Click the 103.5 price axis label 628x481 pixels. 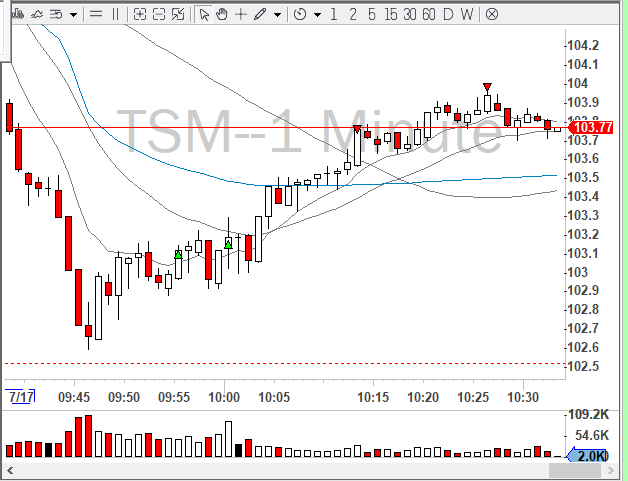pos(583,177)
